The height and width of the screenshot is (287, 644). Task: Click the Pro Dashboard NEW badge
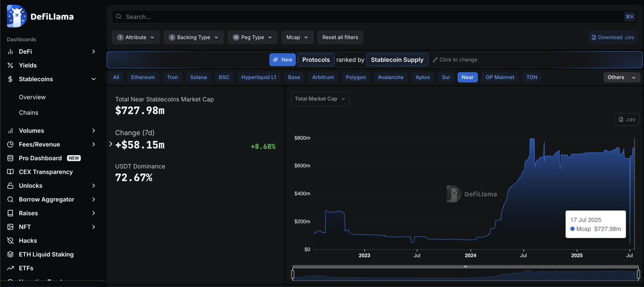pos(74,158)
